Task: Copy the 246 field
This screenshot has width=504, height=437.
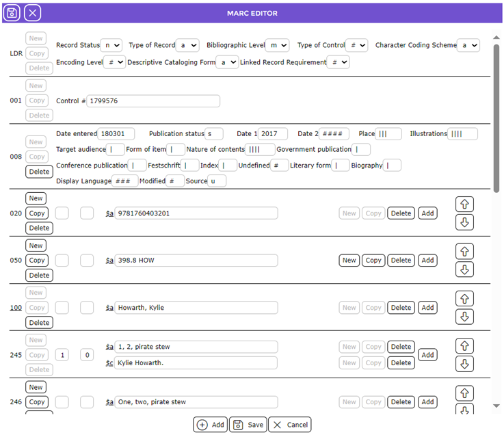Action: [x=37, y=402]
